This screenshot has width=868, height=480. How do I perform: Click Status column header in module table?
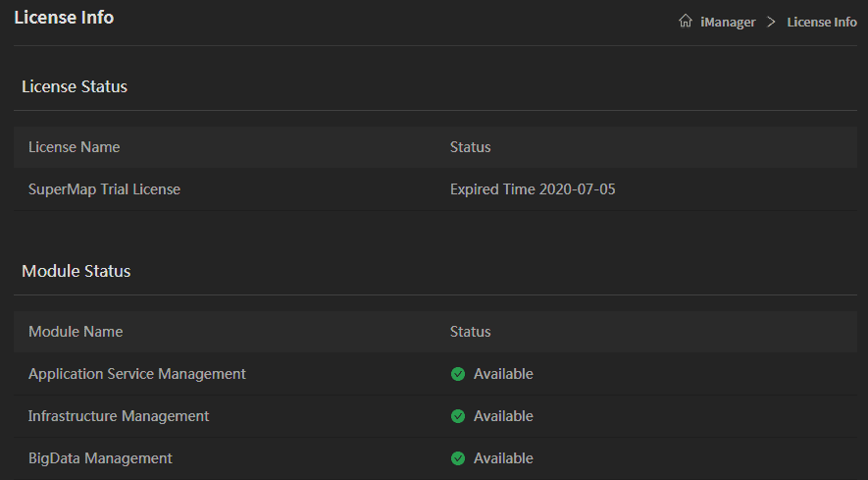click(470, 332)
